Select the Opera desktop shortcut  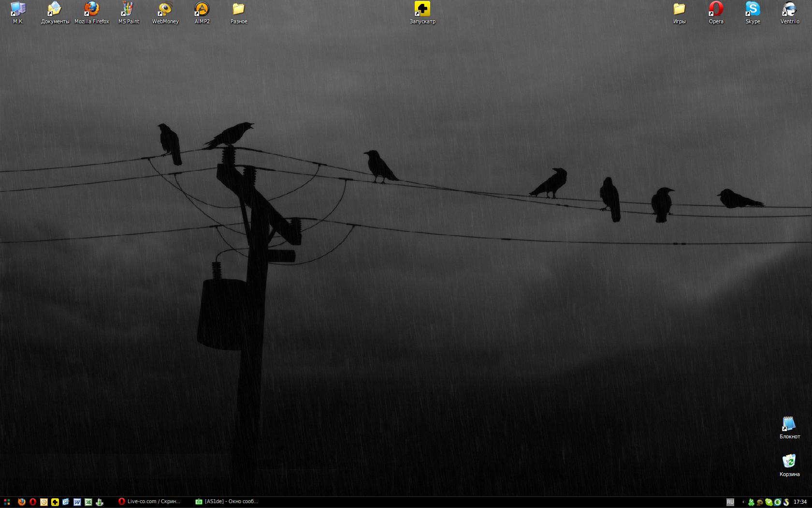click(716, 10)
